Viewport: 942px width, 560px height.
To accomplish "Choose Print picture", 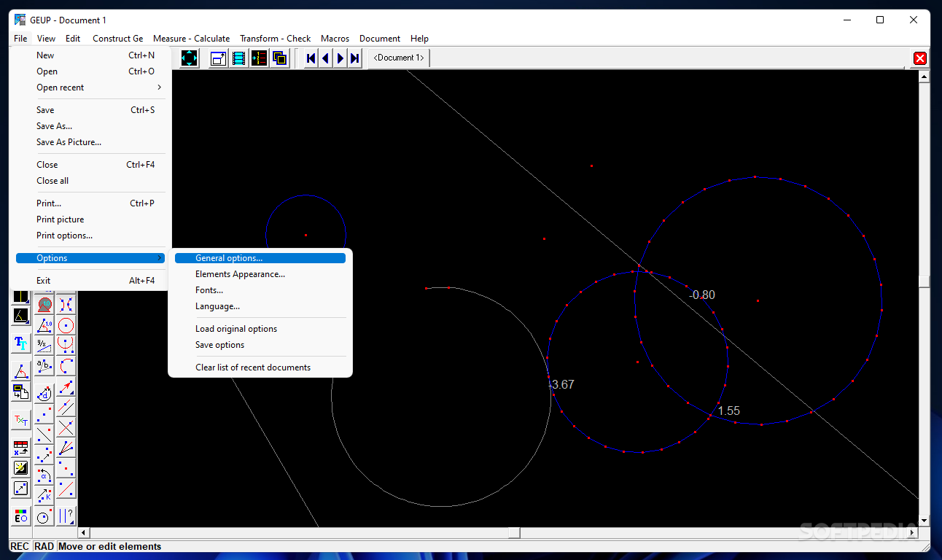I will [x=90, y=219].
